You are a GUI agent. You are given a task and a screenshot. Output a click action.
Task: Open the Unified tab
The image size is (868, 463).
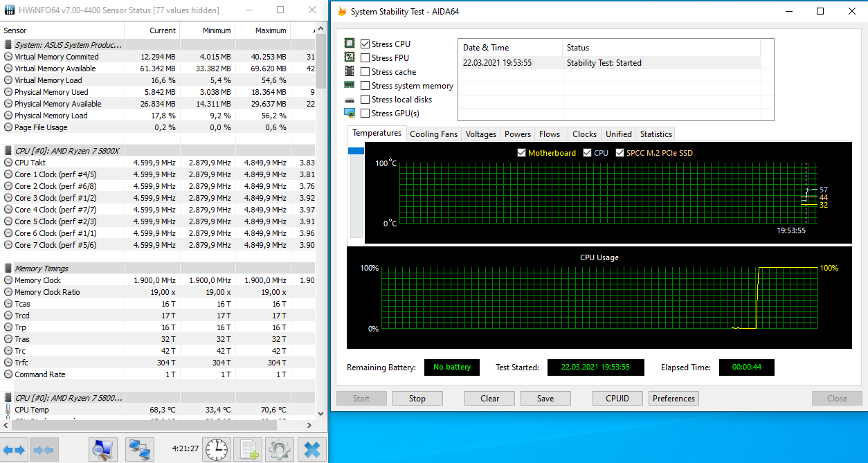pyautogui.click(x=619, y=134)
